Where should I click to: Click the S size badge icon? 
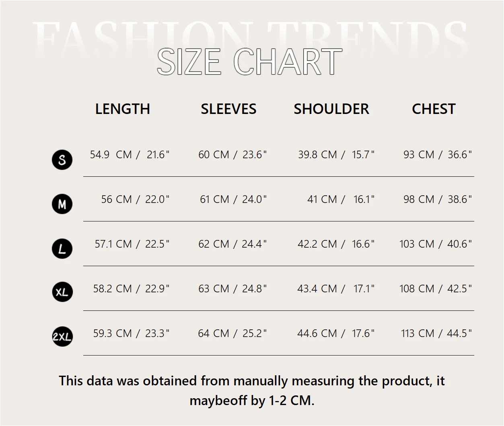point(62,159)
